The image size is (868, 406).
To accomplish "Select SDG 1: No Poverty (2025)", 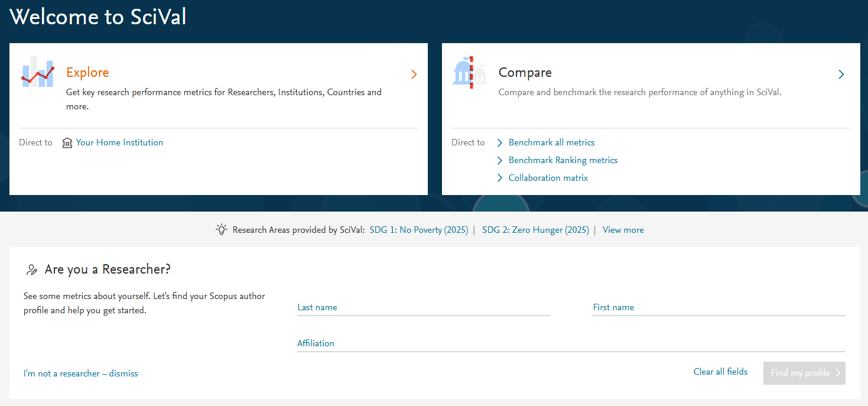I will click(418, 230).
